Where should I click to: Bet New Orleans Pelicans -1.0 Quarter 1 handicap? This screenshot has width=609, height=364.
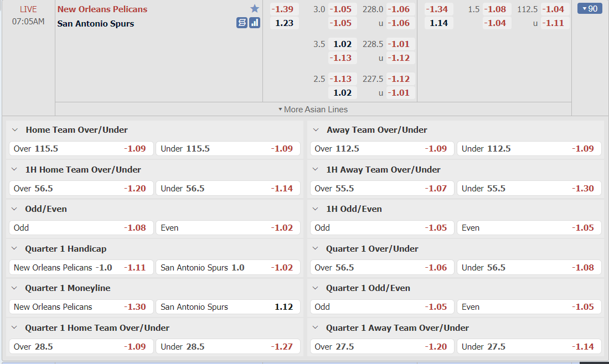(81, 268)
